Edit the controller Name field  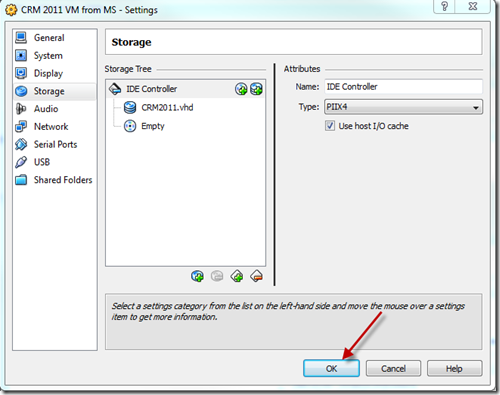[403, 87]
